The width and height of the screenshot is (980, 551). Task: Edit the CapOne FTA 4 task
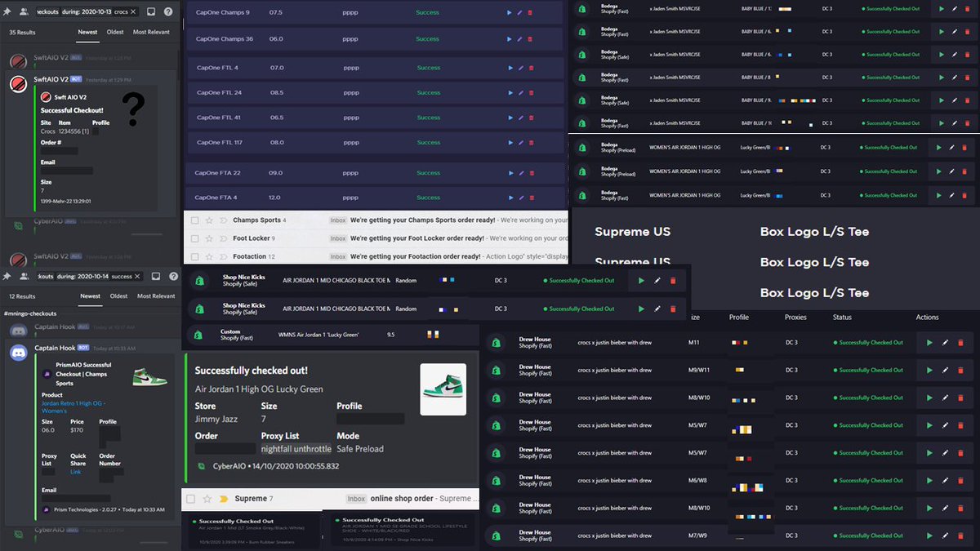(x=520, y=198)
